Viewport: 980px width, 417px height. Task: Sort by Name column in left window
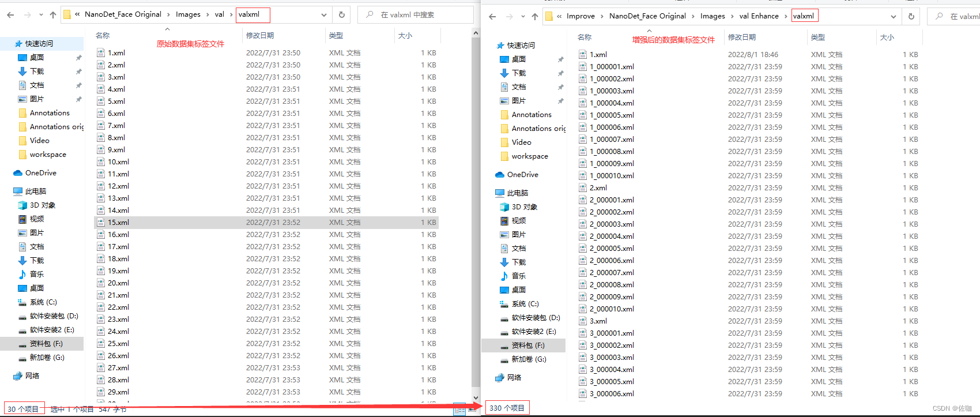point(103,35)
